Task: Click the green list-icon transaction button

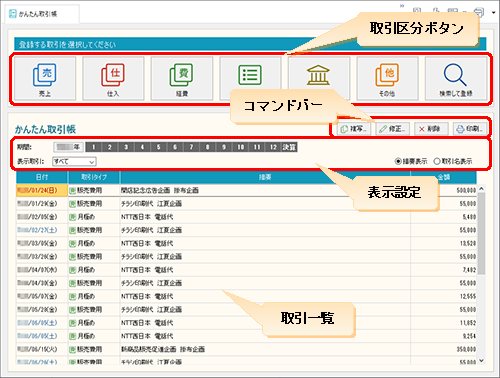Action: pyautogui.click(x=250, y=75)
